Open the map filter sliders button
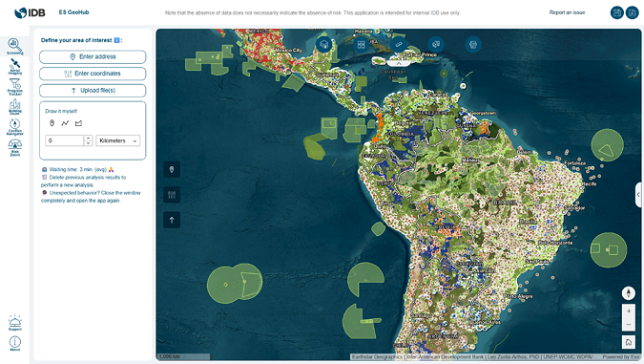 [x=172, y=195]
